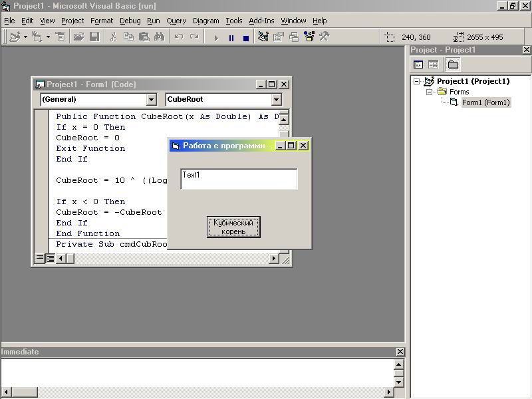Screen dimensions: 532x399
Task: Close the Project - Project1 panel
Action: pyautogui.click(x=526, y=50)
